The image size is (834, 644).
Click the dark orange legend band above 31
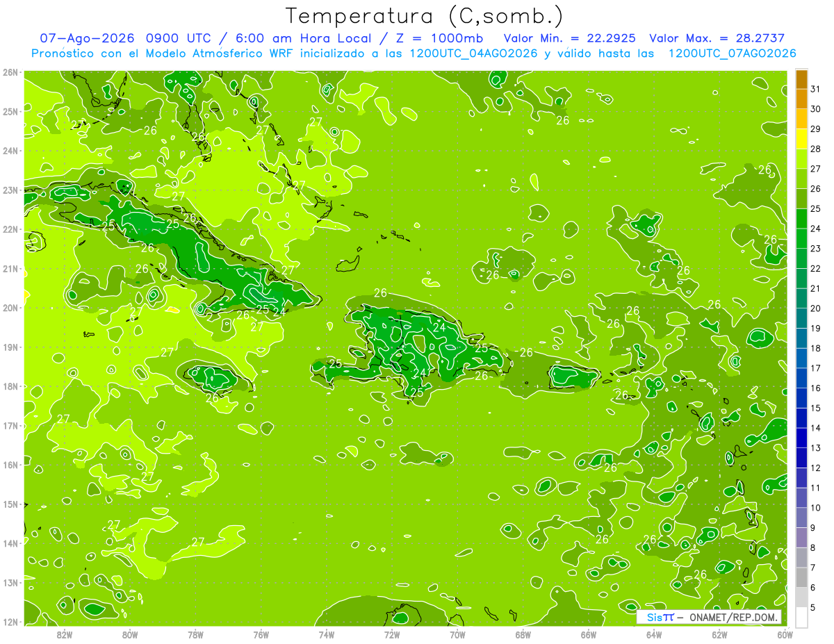click(x=801, y=80)
